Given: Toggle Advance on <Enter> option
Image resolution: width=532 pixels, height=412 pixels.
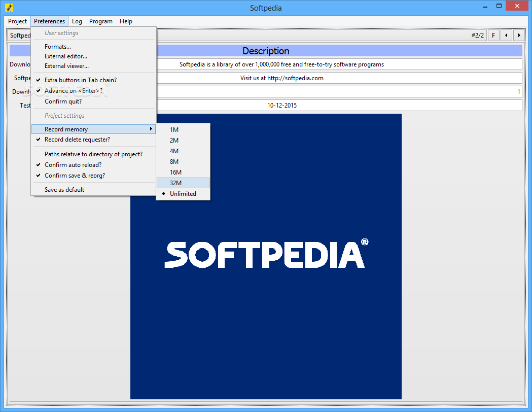Looking at the screenshot, I should [94, 91].
